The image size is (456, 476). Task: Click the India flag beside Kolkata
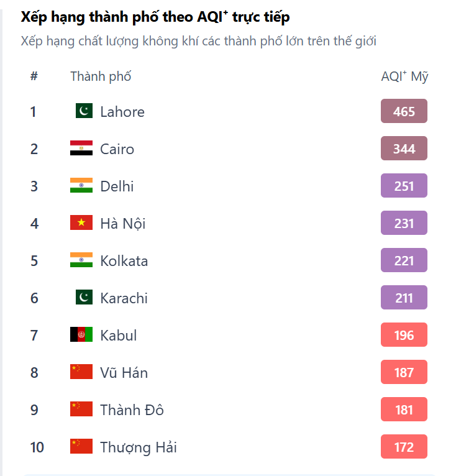[x=81, y=260]
